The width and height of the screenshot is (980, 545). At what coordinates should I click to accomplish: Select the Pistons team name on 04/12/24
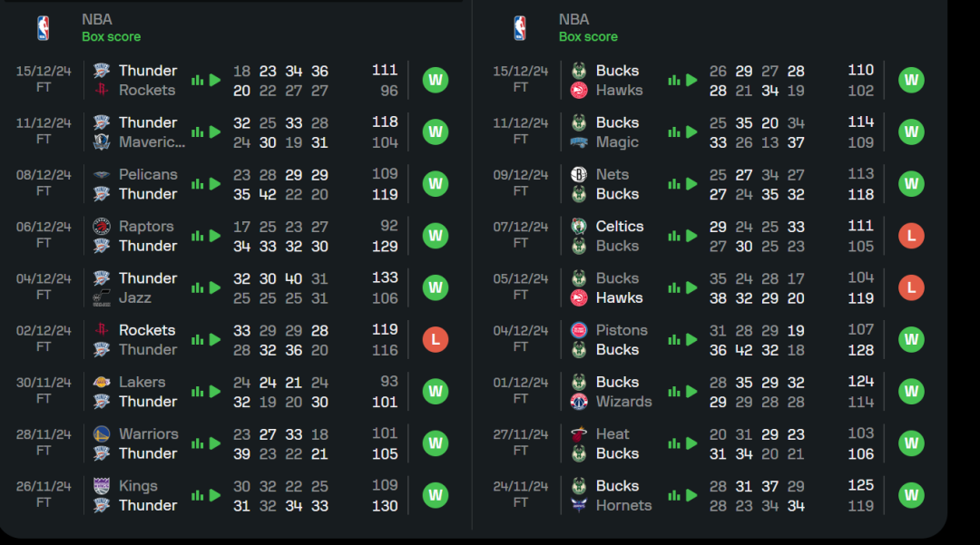pos(622,330)
